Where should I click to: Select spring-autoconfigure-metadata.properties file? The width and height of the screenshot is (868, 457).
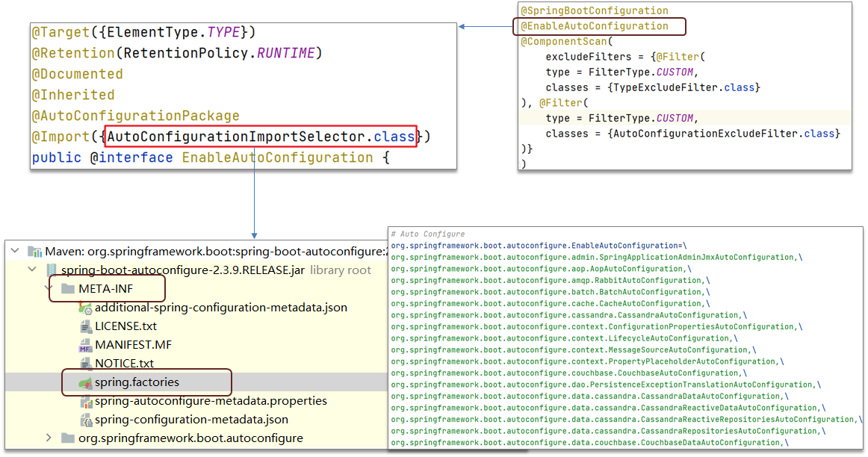(x=211, y=401)
